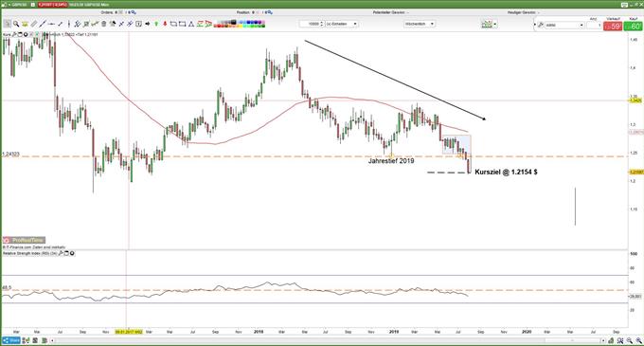The image size is (644, 346).
Task: Activate the magnifier zoom tool
Action: [16, 24]
